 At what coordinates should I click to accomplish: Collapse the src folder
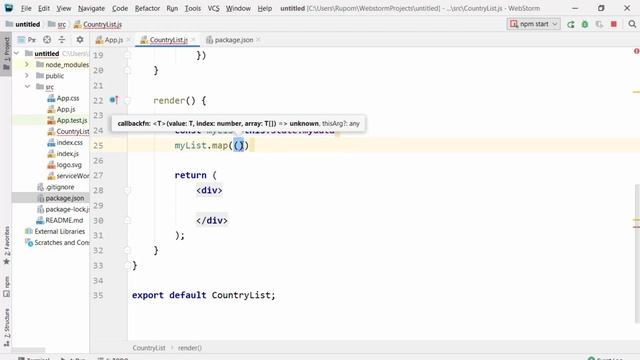tap(27, 87)
